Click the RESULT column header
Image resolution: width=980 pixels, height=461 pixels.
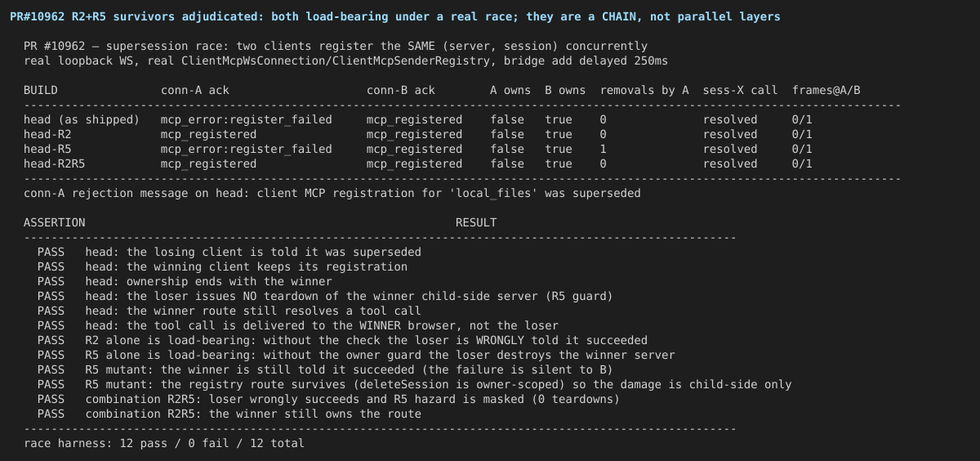(476, 222)
